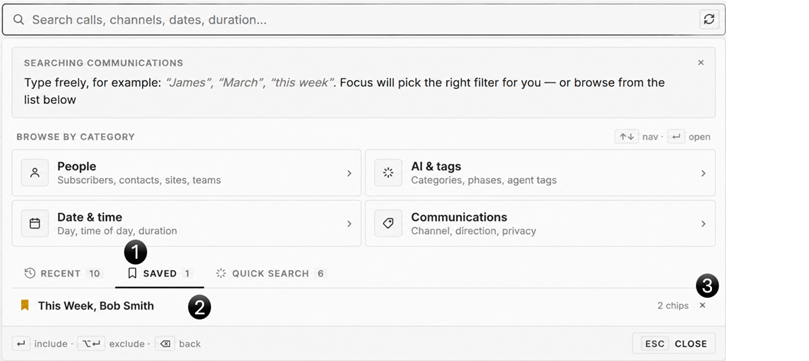Click the People person icon
The height and width of the screenshot is (361, 809).
point(35,173)
